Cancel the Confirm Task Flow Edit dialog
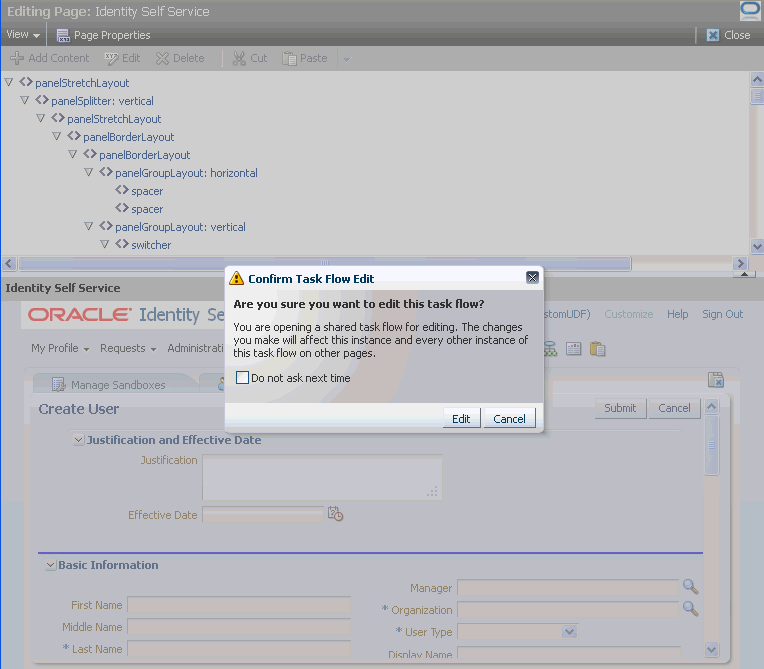Screen dimensions: 764x669 509,419
